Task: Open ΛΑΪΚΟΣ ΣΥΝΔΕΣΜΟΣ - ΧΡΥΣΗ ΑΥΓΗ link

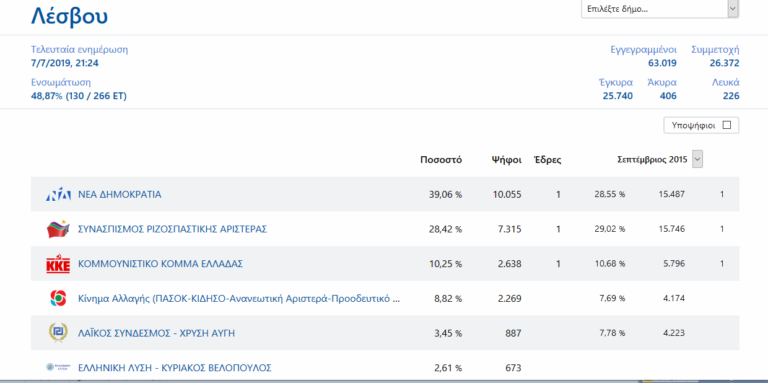Action: (x=157, y=333)
